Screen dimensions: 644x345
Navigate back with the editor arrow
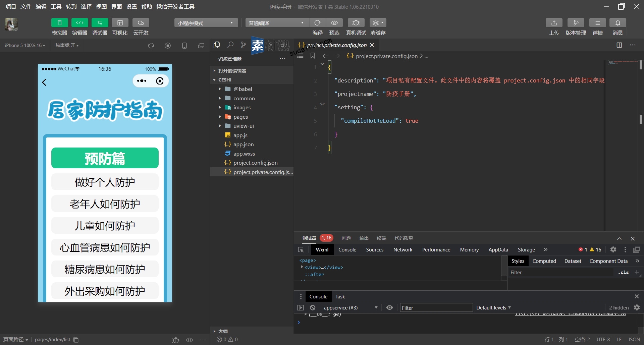pos(325,56)
